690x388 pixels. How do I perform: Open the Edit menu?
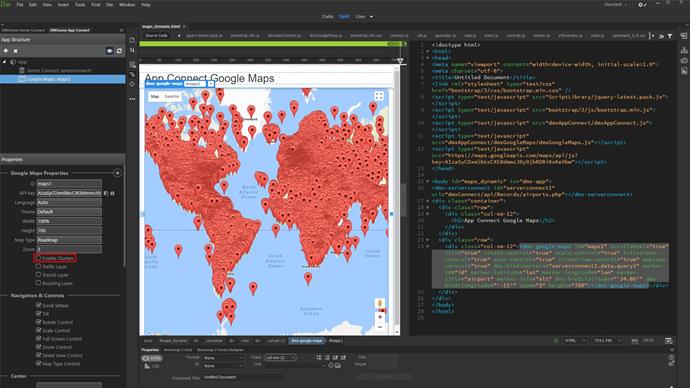tap(33, 4)
